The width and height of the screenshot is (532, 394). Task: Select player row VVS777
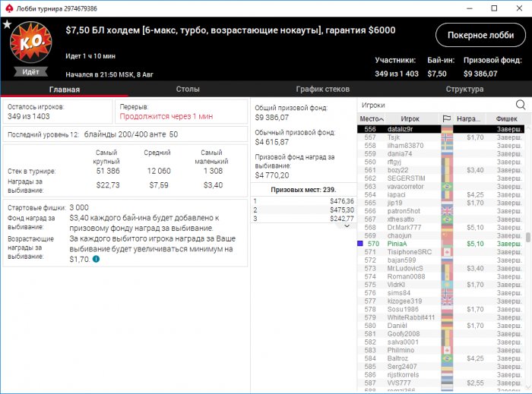[x=441, y=383]
